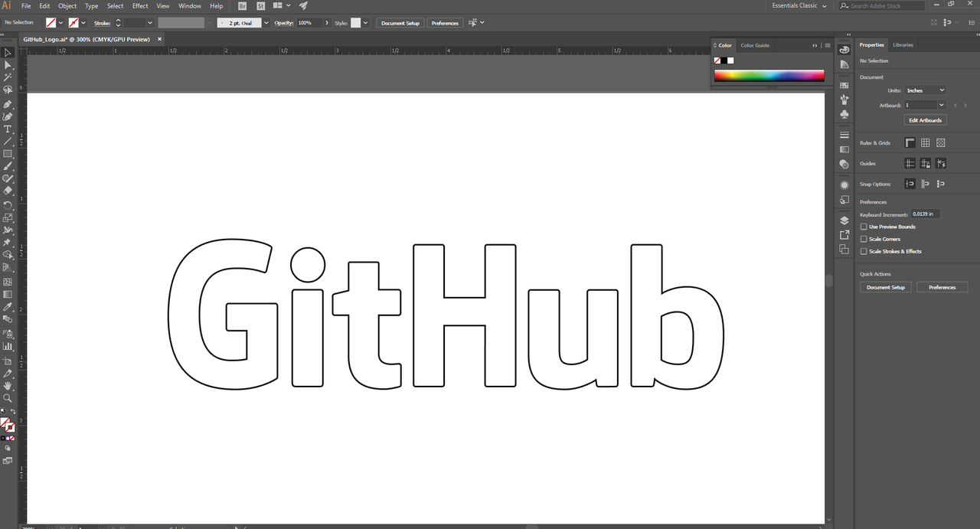Expand the Essentials Classic workspace switcher
Image resolution: width=980 pixels, height=529 pixels.
coord(799,5)
